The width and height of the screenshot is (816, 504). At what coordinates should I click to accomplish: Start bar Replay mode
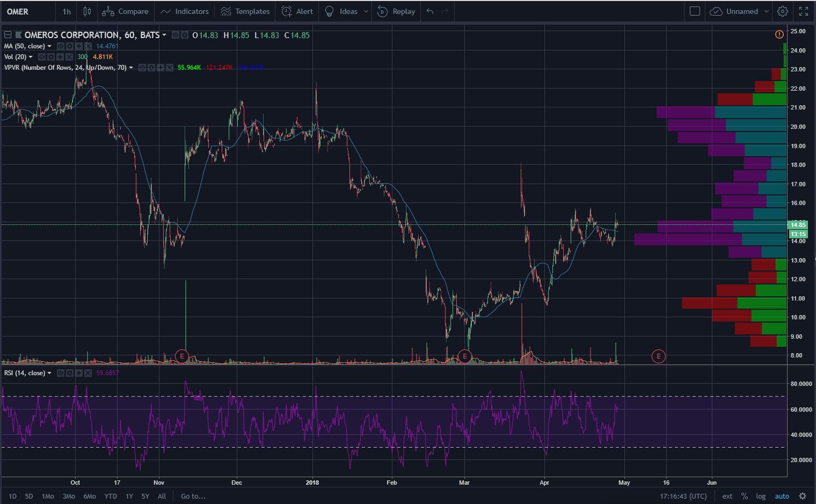[397, 11]
